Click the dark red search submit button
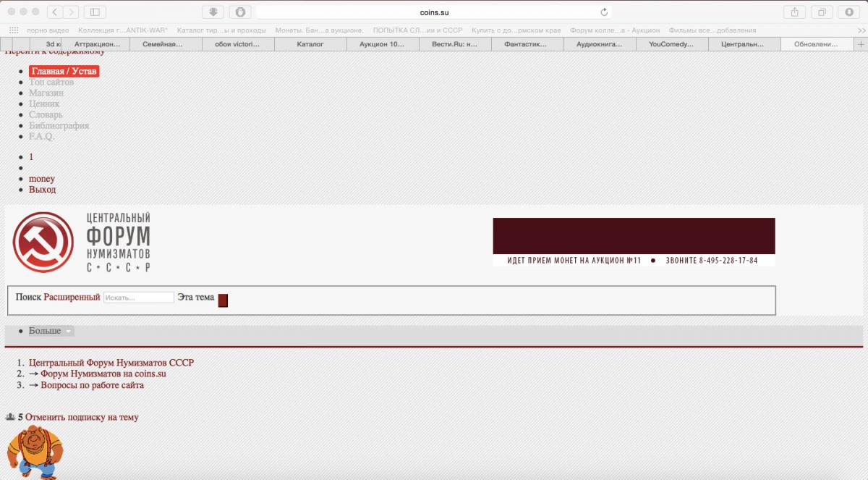Viewport: 868px width, 480px height. pyautogui.click(x=223, y=300)
